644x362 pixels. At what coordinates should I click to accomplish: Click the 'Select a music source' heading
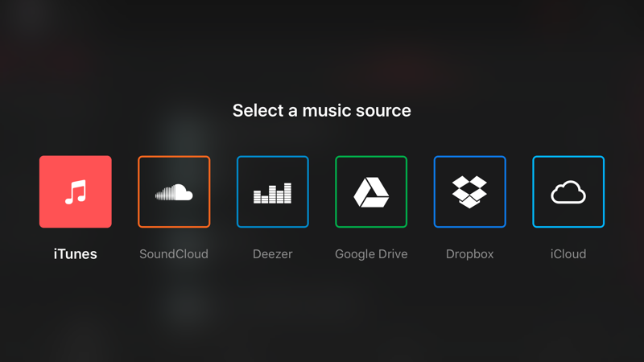322,110
